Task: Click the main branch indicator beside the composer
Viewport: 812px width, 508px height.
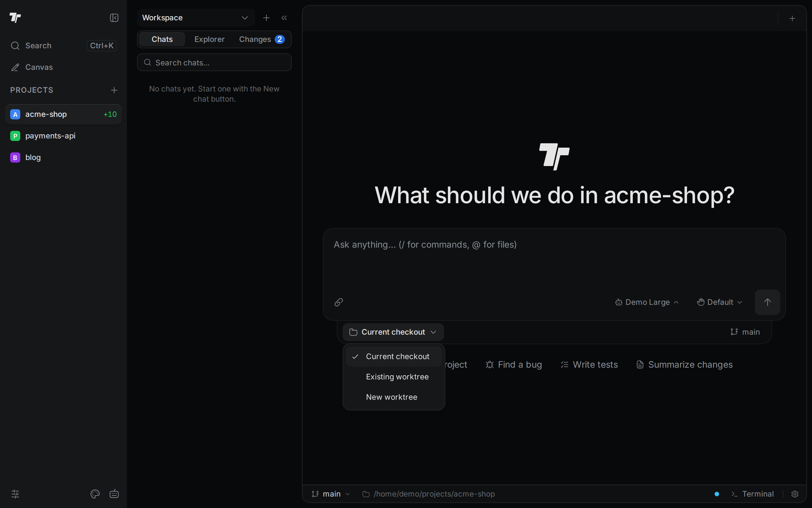Action: [745, 332]
